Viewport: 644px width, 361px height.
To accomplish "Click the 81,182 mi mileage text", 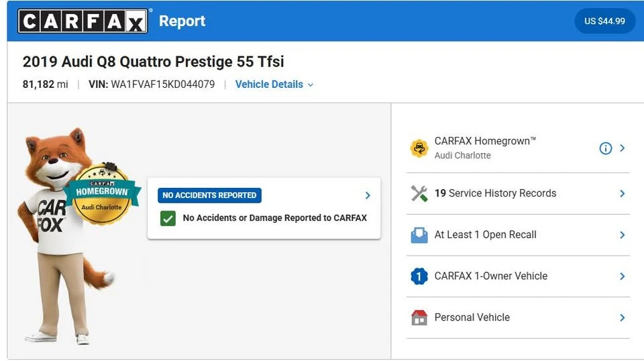I will (x=45, y=84).
